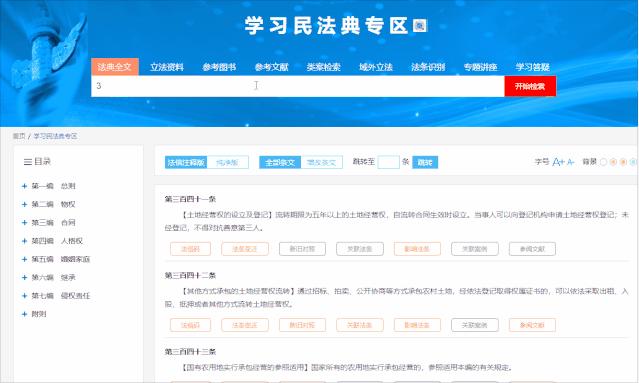Click the 第五编 婚姻家庭 label in the 目录 tree
The width and height of the screenshot is (639, 383).
pos(61,259)
